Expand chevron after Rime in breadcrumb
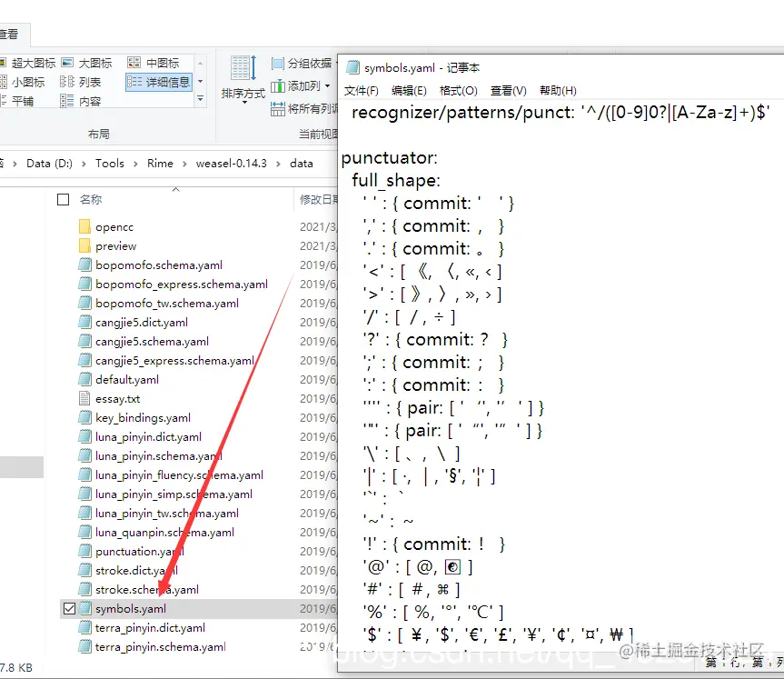Image resolution: width=784 pixels, height=679 pixels. [x=184, y=164]
